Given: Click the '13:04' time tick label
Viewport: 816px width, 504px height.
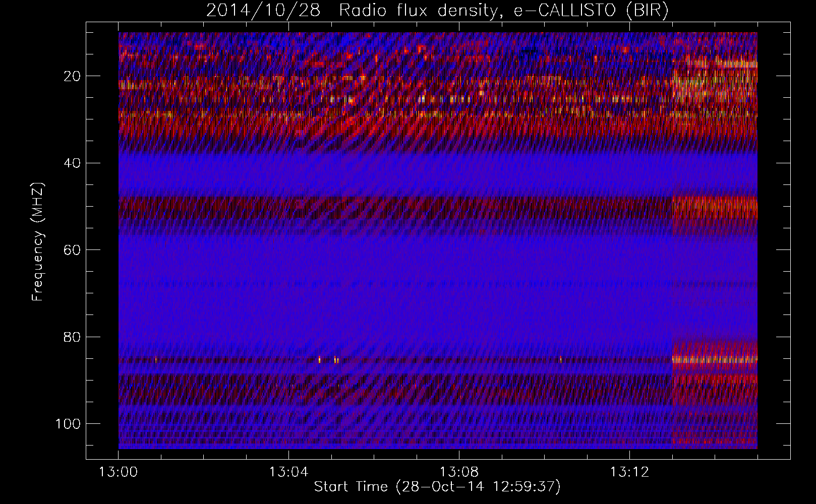Looking at the screenshot, I should pos(288,472).
